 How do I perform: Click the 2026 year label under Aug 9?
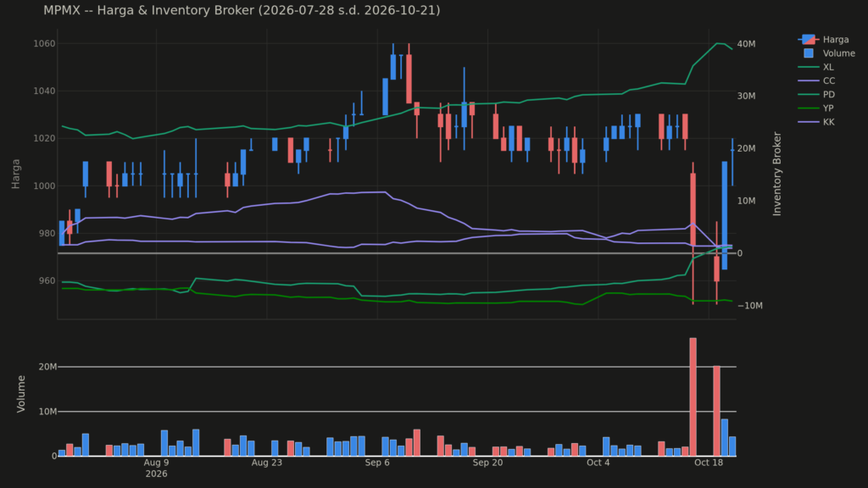(x=156, y=474)
